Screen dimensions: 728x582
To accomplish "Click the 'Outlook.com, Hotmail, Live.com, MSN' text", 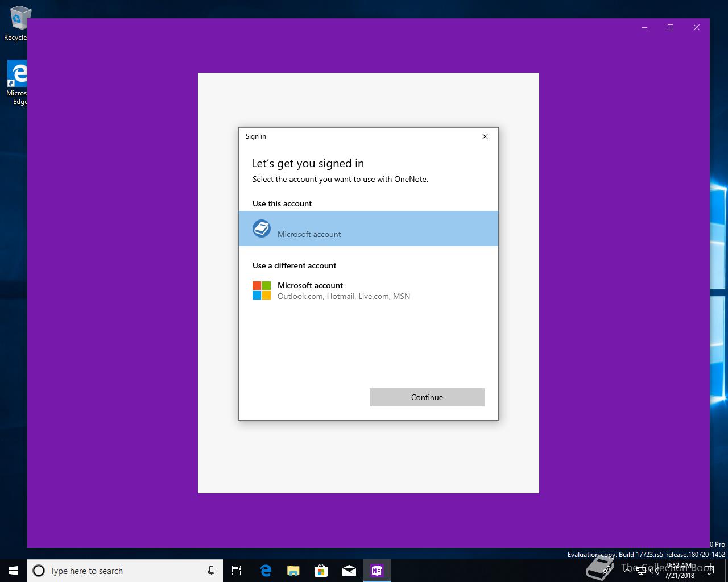I will click(x=344, y=296).
